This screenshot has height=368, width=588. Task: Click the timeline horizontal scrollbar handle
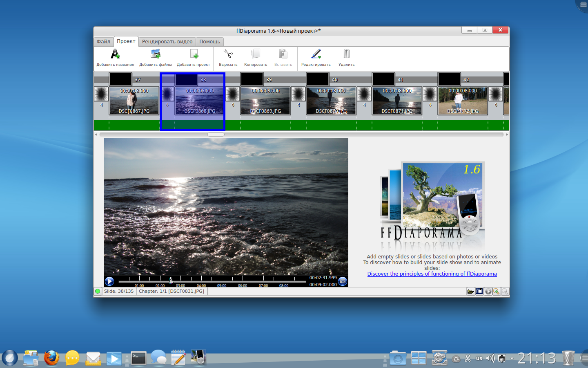[x=216, y=135]
